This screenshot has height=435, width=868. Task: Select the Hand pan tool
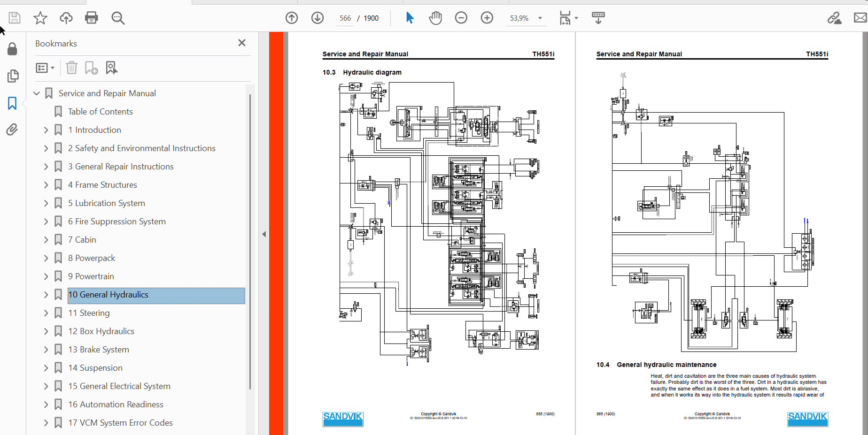point(435,18)
